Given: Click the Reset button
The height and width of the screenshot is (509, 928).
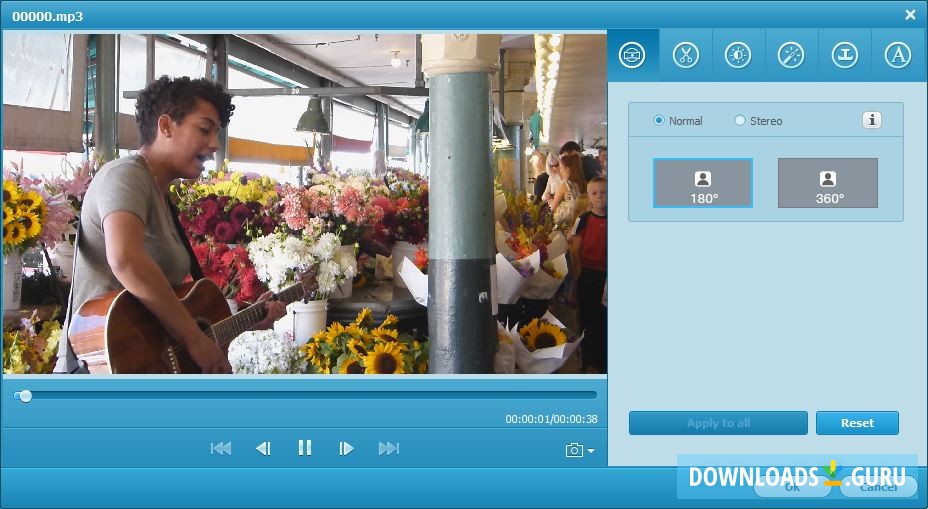Looking at the screenshot, I should [x=857, y=423].
